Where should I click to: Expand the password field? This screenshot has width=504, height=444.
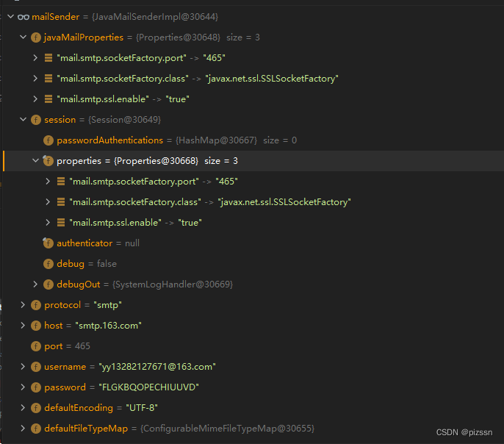tap(23, 387)
